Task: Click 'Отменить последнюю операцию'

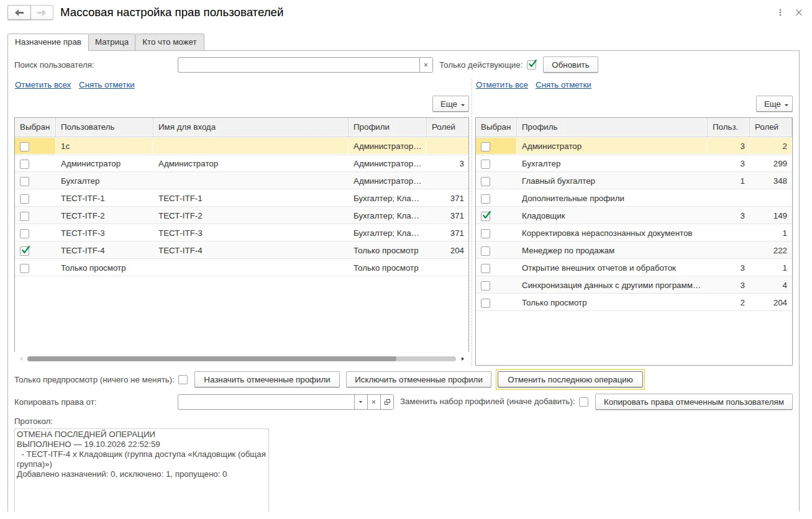Action: tap(570, 379)
